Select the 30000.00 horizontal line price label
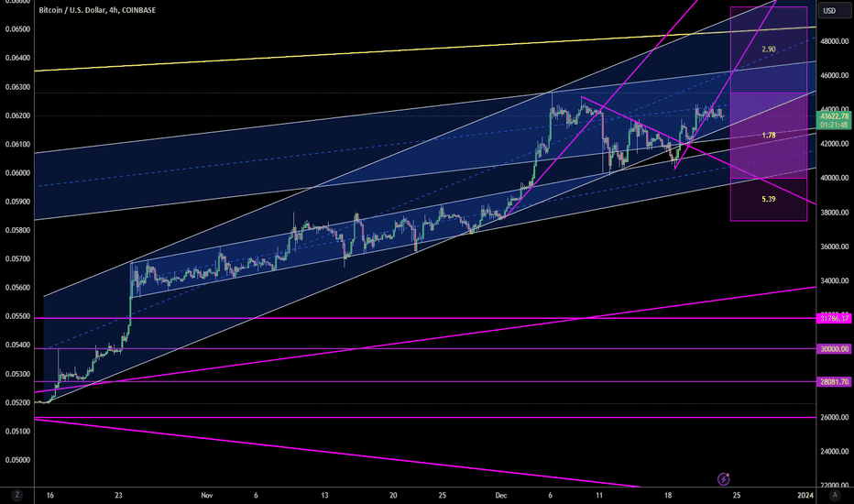This screenshot has width=854, height=504. click(x=834, y=349)
